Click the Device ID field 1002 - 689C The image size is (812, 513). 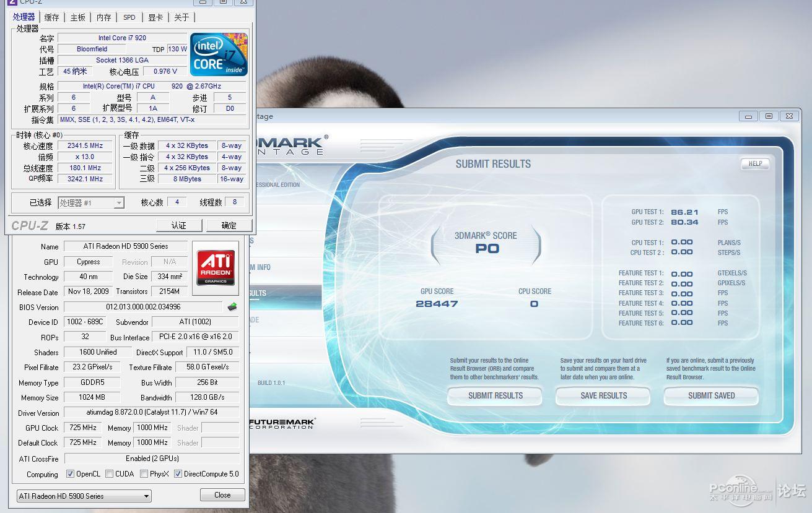[x=85, y=322]
